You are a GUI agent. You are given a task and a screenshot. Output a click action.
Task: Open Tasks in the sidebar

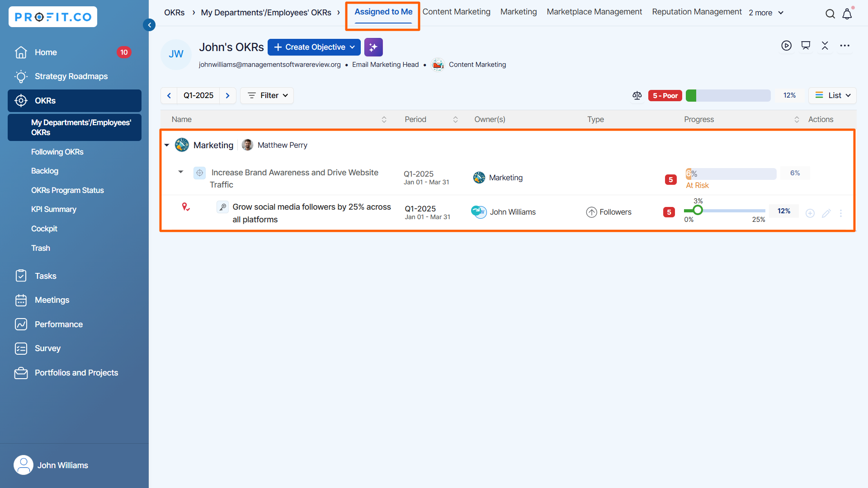coord(75,276)
